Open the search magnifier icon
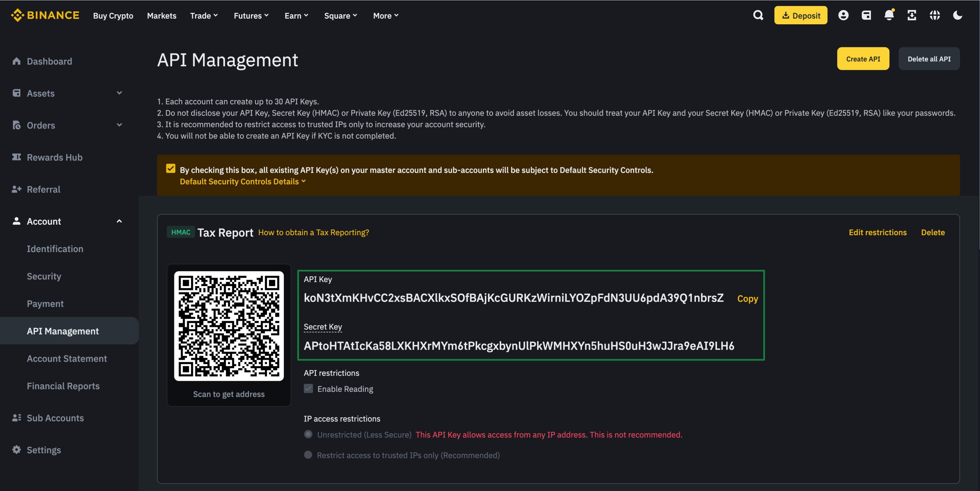 [758, 15]
